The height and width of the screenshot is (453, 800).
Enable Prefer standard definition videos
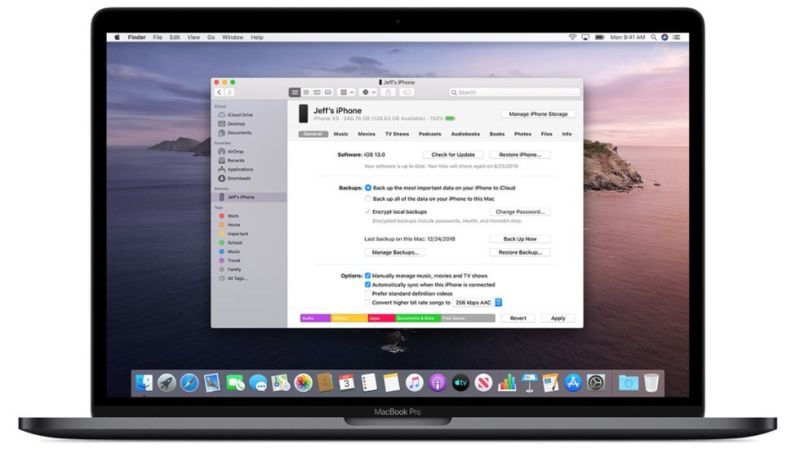coord(367,294)
